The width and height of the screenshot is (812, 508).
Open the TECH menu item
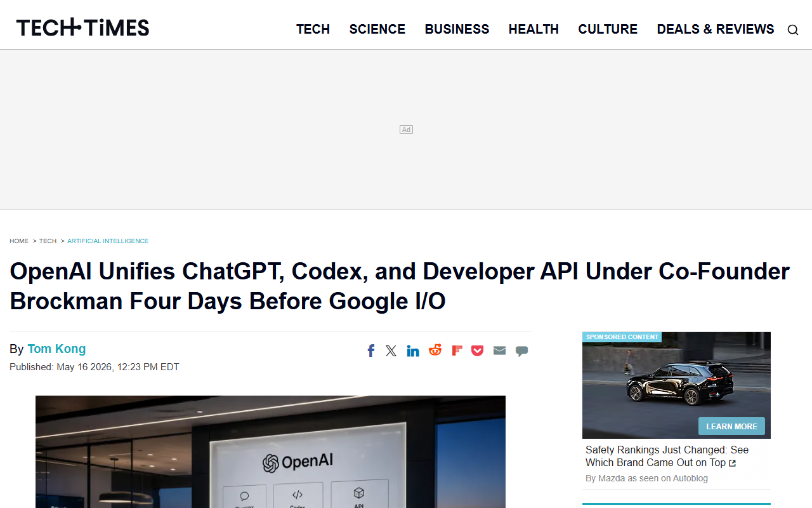pos(313,29)
